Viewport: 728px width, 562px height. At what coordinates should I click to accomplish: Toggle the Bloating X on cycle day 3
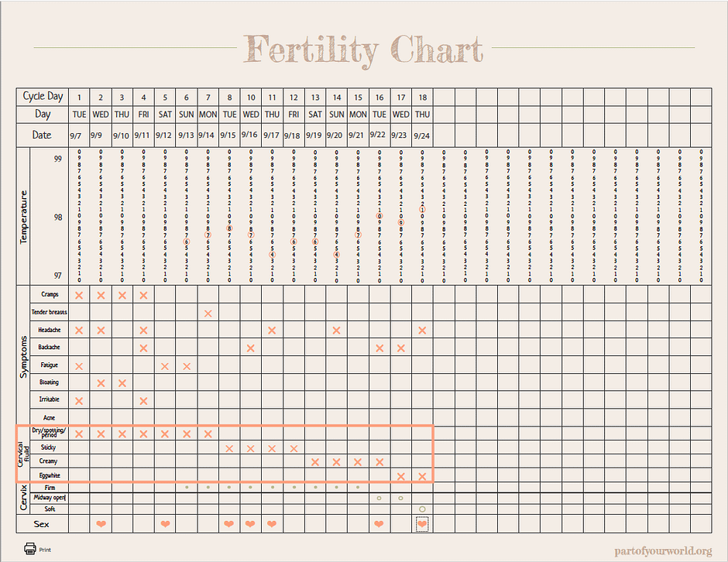tap(122, 382)
